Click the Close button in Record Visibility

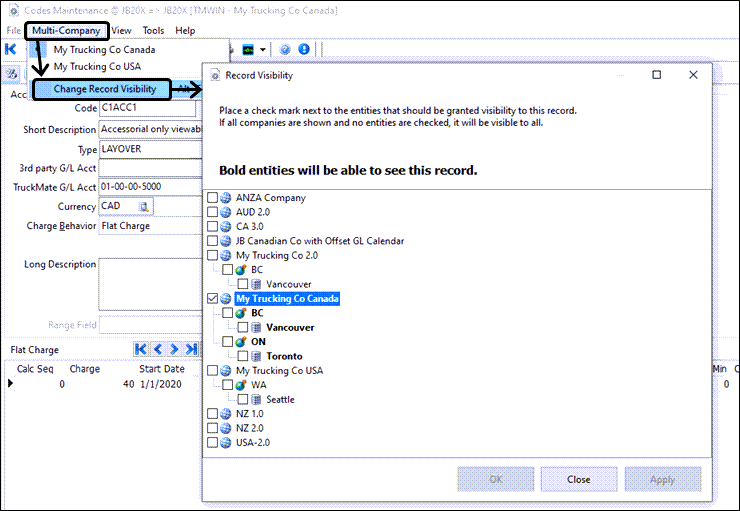click(578, 479)
